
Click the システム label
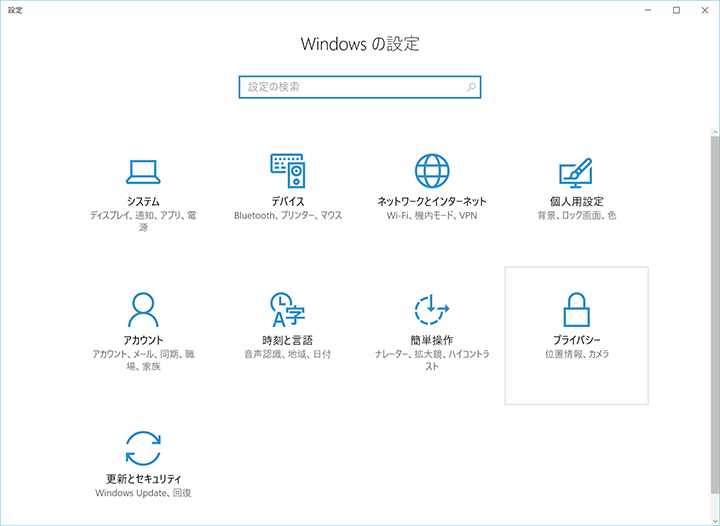(x=143, y=201)
